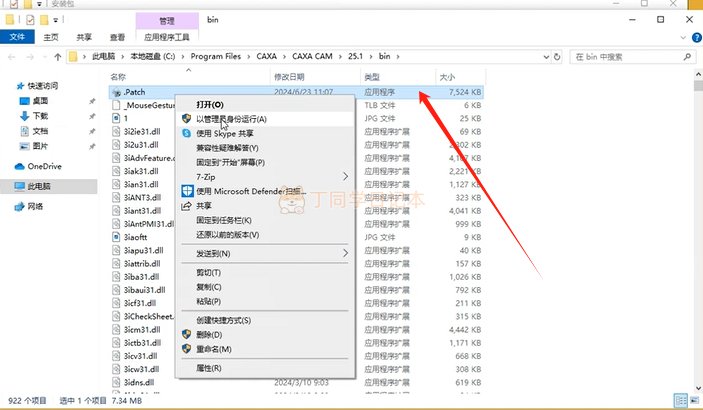Open 下载 in the navigation pane
The image size is (703, 410).
[40, 116]
